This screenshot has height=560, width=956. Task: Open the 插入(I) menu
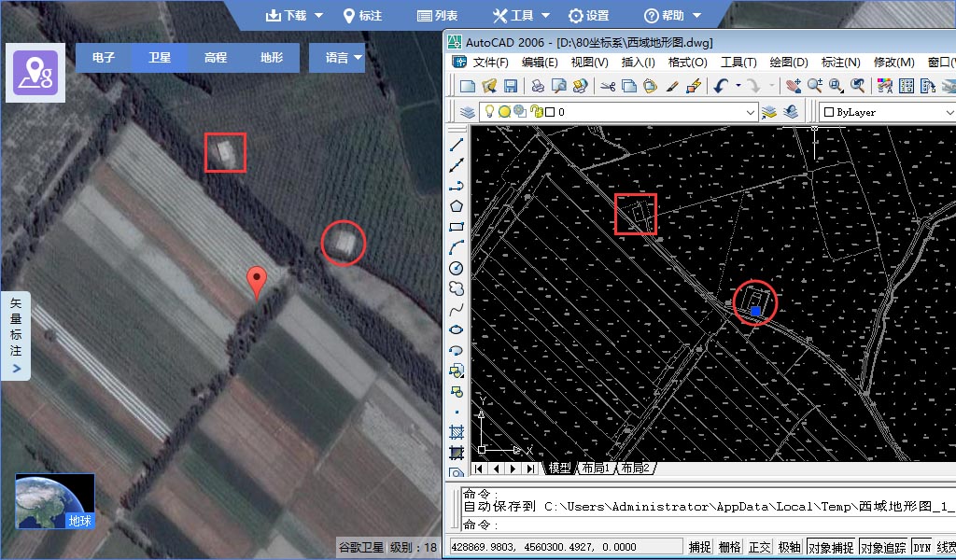tap(638, 63)
